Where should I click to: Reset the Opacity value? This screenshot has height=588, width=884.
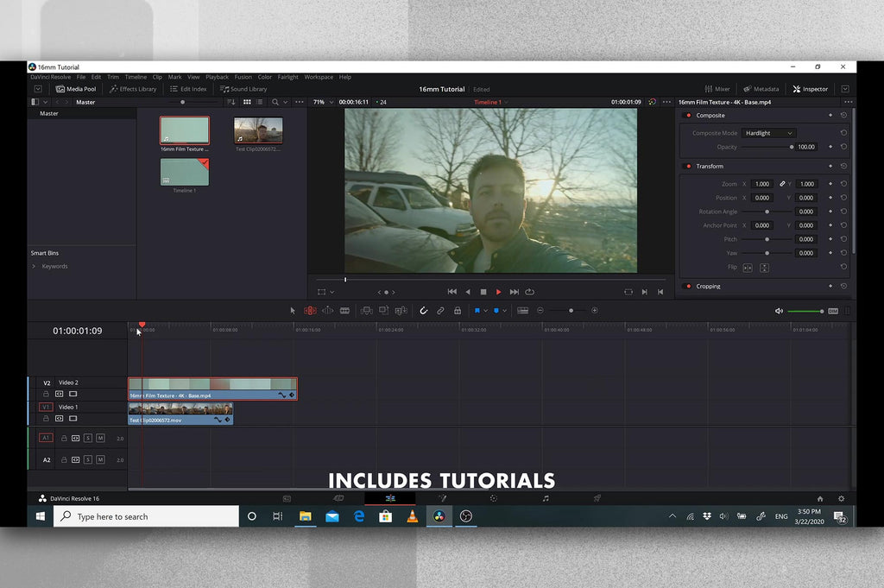point(843,147)
